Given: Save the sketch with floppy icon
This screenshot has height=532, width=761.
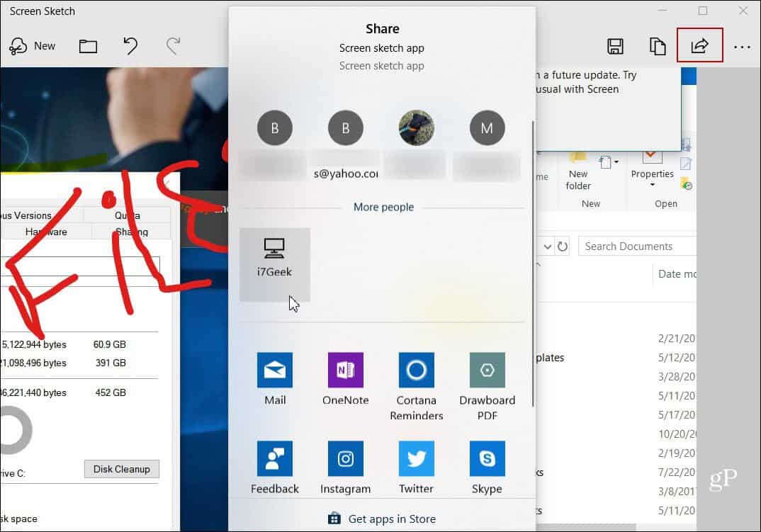Looking at the screenshot, I should [x=615, y=46].
